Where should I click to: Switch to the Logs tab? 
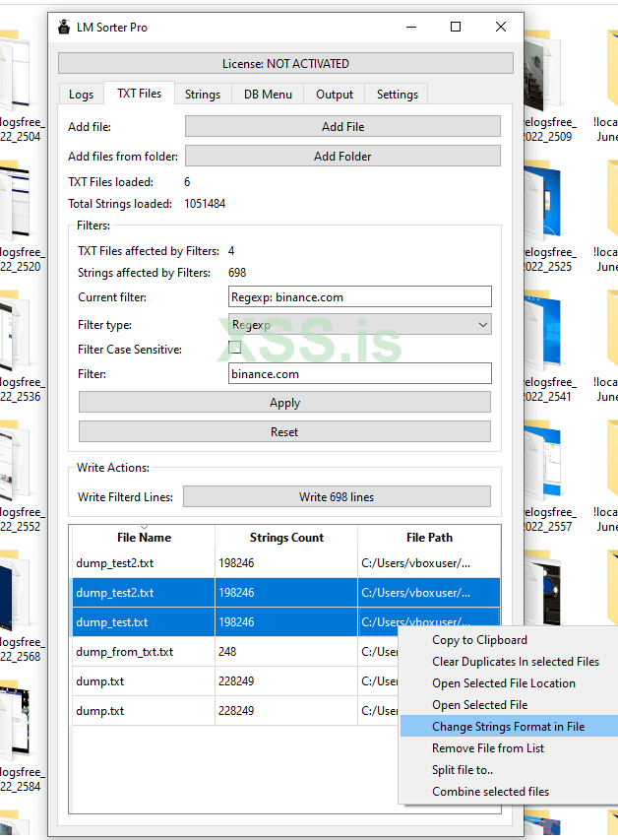(81, 95)
